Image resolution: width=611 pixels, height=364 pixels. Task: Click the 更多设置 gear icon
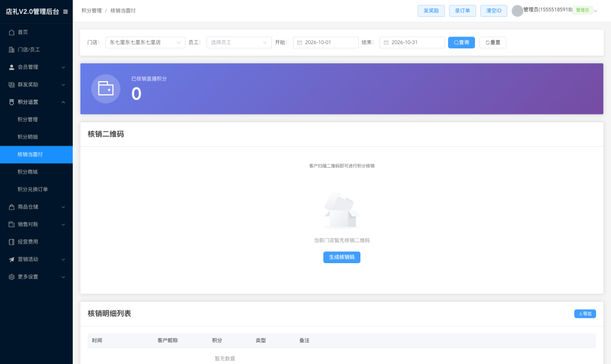click(x=12, y=277)
